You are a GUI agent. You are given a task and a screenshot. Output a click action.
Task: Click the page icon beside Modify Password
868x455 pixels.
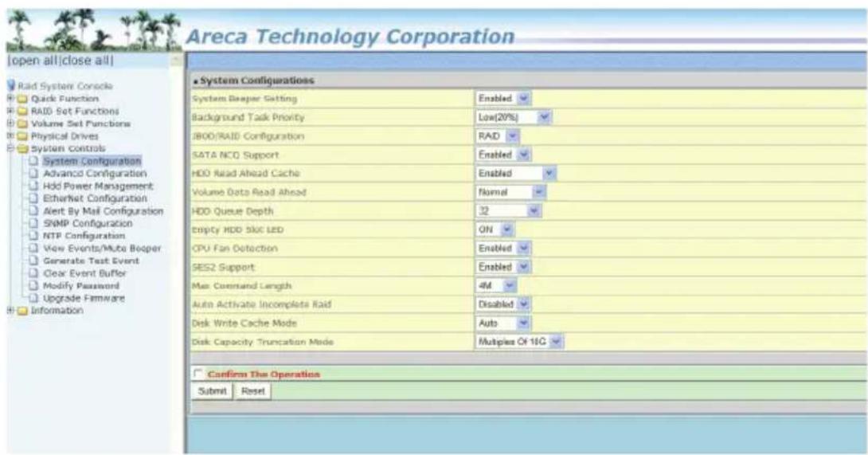(x=34, y=286)
